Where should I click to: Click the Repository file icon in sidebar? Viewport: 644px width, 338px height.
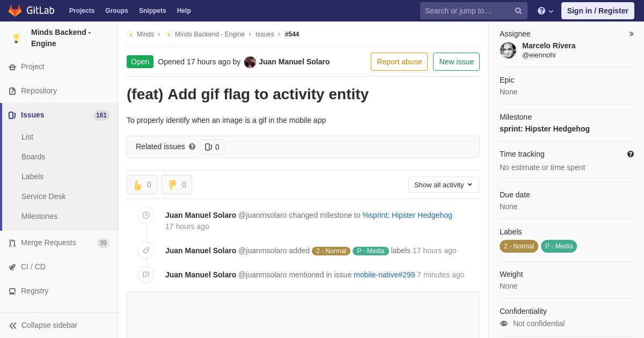pyautogui.click(x=12, y=91)
